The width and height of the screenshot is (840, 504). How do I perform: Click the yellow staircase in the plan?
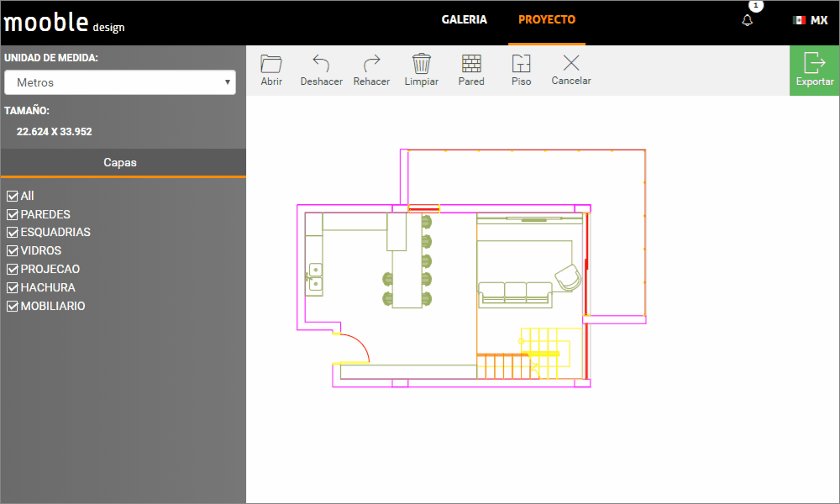[551, 353]
